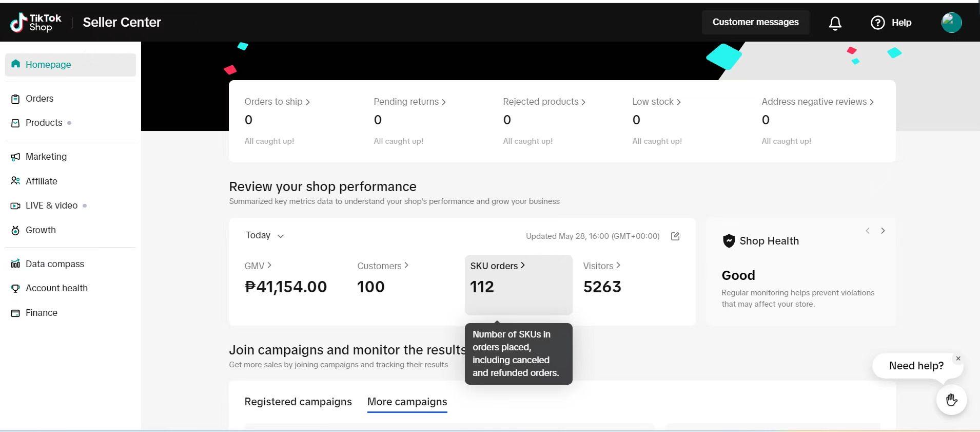
Task: Click the LIVE & video camera icon
Action: (x=15, y=205)
